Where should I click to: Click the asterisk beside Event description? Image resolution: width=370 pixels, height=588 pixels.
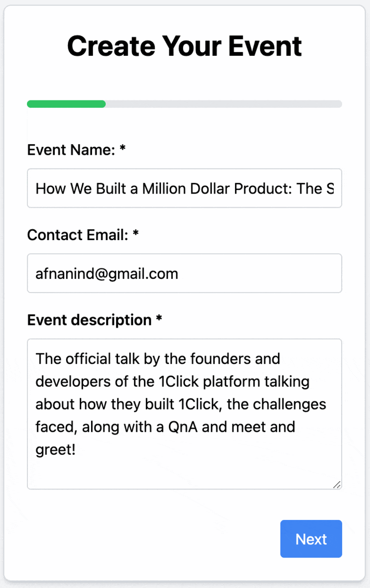(159, 319)
